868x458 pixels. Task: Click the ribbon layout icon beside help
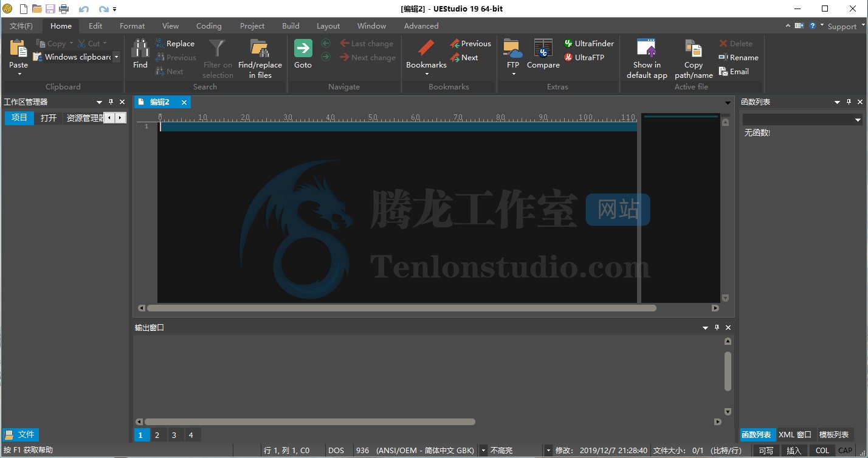(799, 26)
